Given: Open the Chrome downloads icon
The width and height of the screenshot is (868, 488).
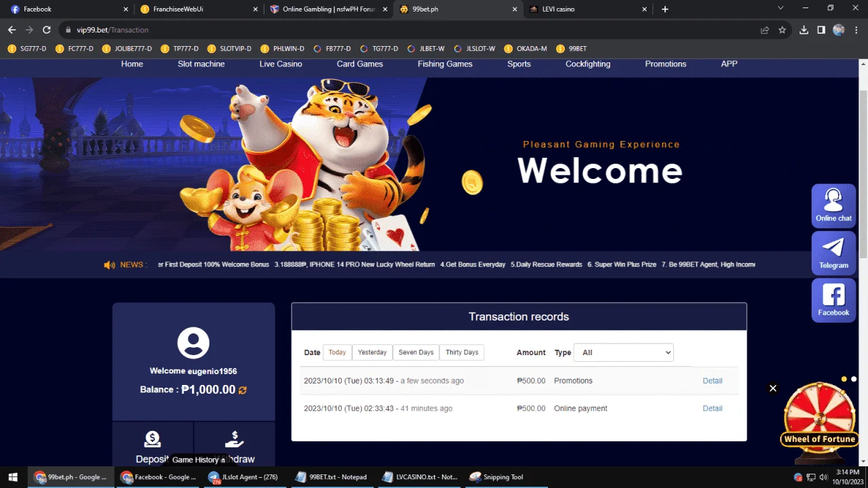Looking at the screenshot, I should click(804, 30).
